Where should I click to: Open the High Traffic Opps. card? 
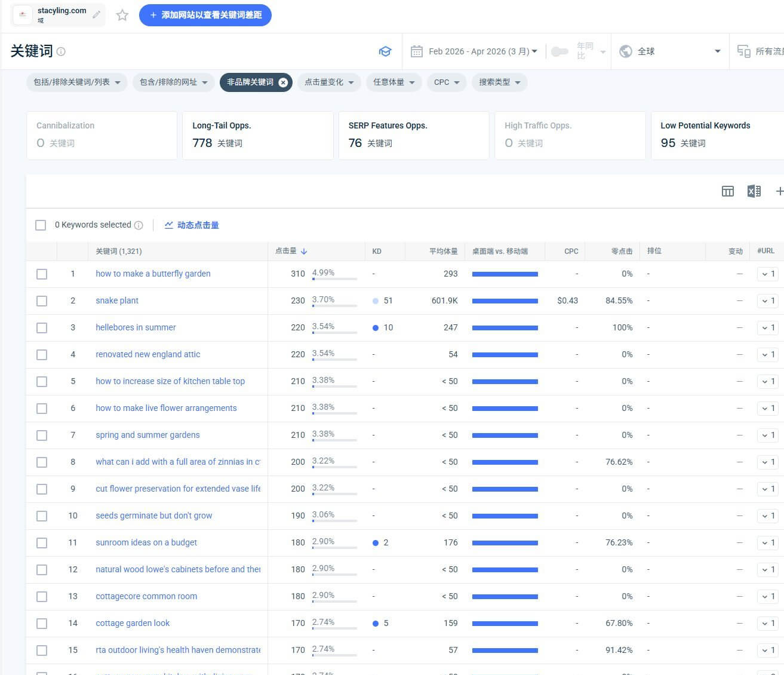(x=570, y=136)
